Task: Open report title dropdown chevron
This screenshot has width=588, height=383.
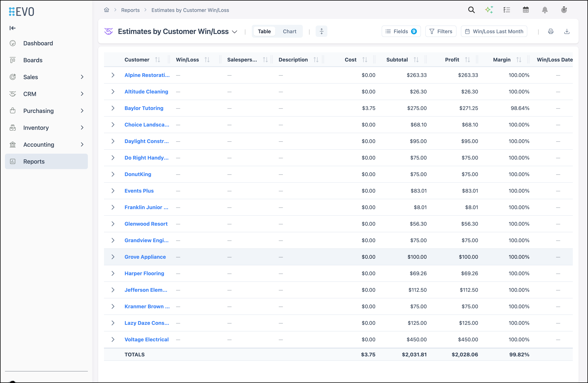Action: [x=235, y=32]
